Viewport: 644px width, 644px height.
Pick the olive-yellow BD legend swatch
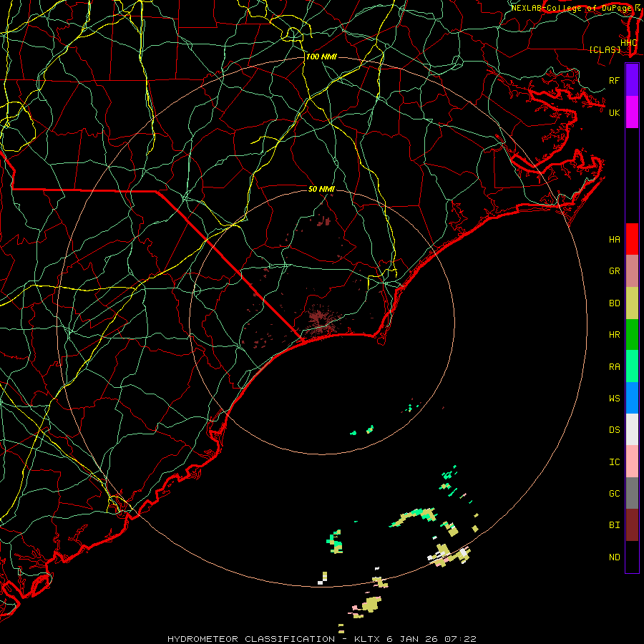(632, 303)
